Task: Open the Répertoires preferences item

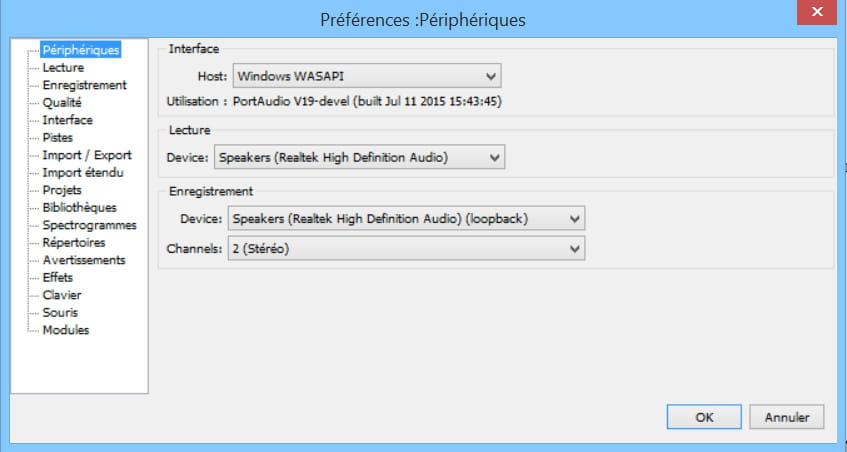Action: click(x=73, y=242)
